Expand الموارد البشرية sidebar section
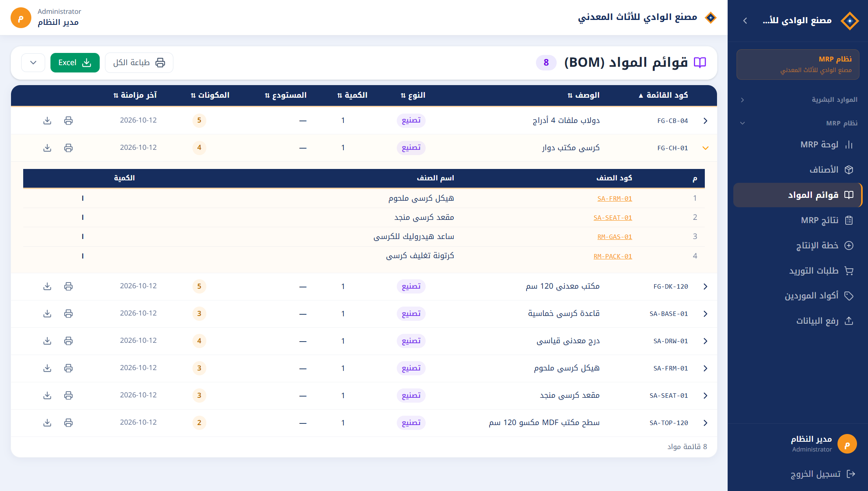Screen dimensions: 868x491 (x=798, y=100)
